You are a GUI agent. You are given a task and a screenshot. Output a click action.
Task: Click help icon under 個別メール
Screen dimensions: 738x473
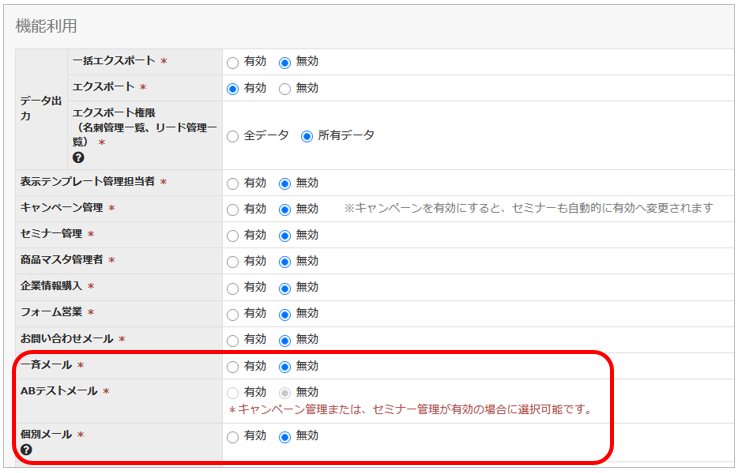click(x=26, y=450)
